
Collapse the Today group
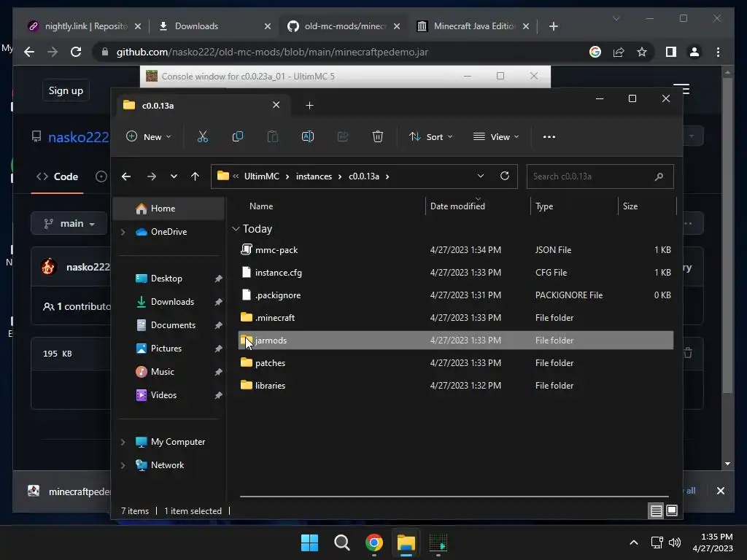(x=236, y=229)
